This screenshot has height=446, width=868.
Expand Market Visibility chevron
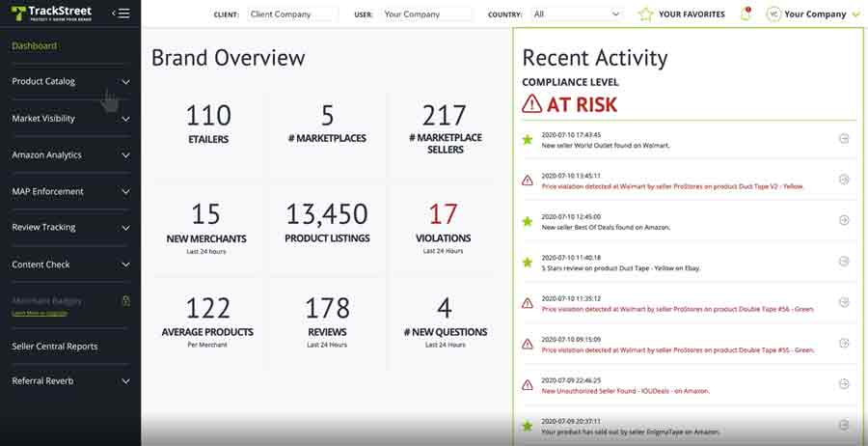(125, 119)
